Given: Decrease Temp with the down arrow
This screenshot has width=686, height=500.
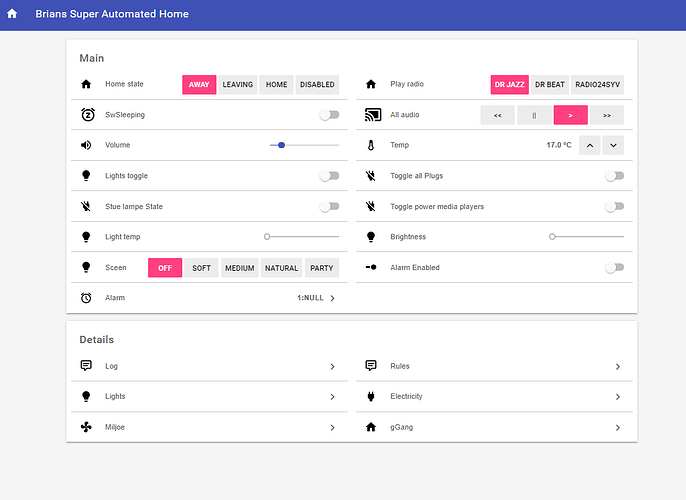Looking at the screenshot, I should pos(614,145).
